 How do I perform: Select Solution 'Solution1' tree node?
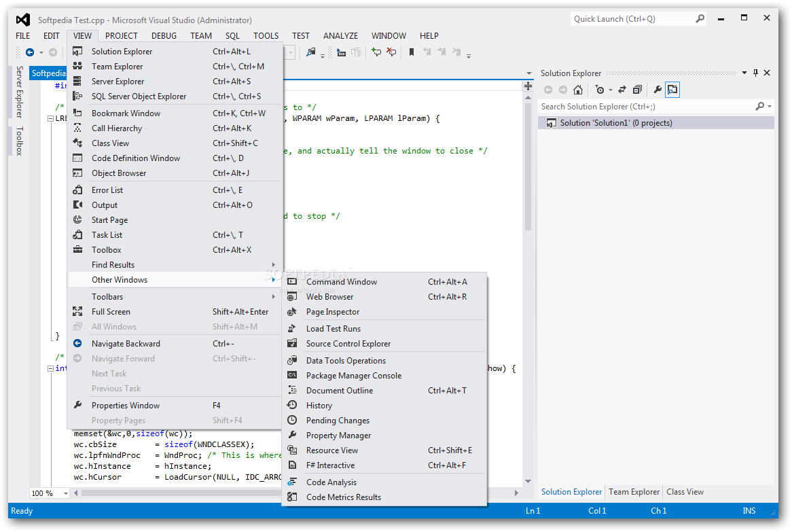coord(655,123)
